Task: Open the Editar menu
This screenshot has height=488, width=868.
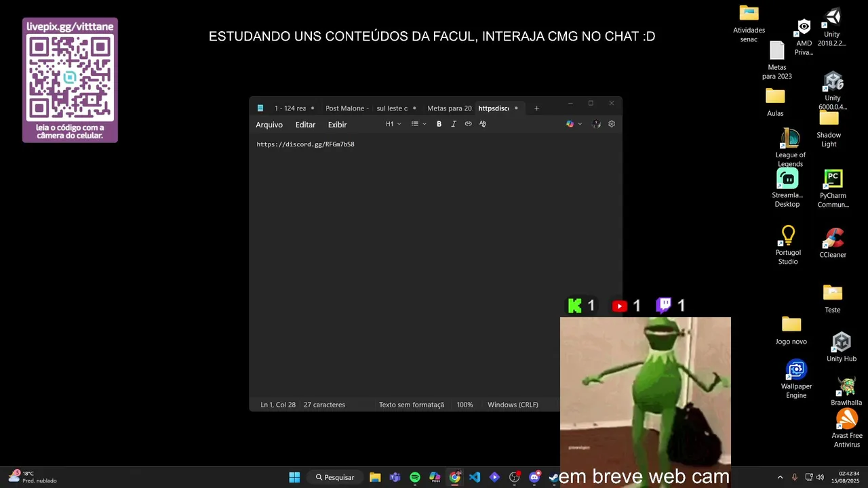Action: click(x=305, y=125)
